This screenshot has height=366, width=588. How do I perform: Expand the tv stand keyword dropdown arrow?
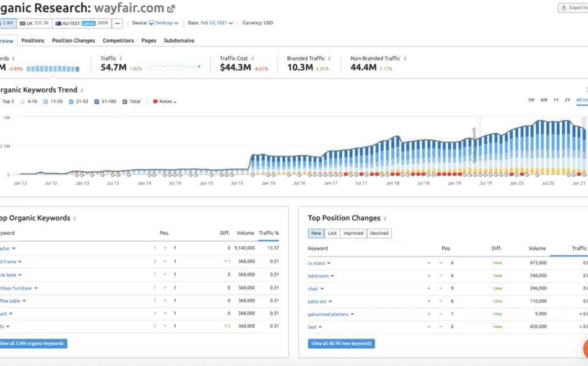point(329,263)
